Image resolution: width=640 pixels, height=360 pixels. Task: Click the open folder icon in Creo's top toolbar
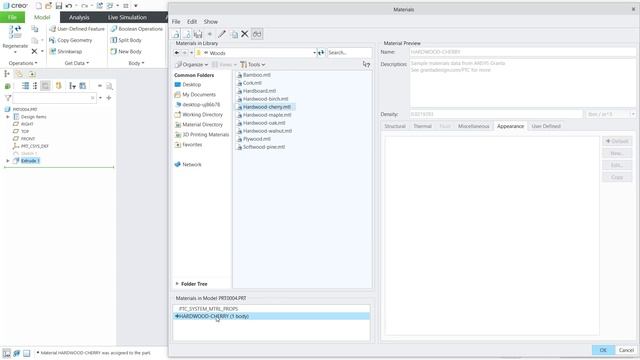click(49, 6)
